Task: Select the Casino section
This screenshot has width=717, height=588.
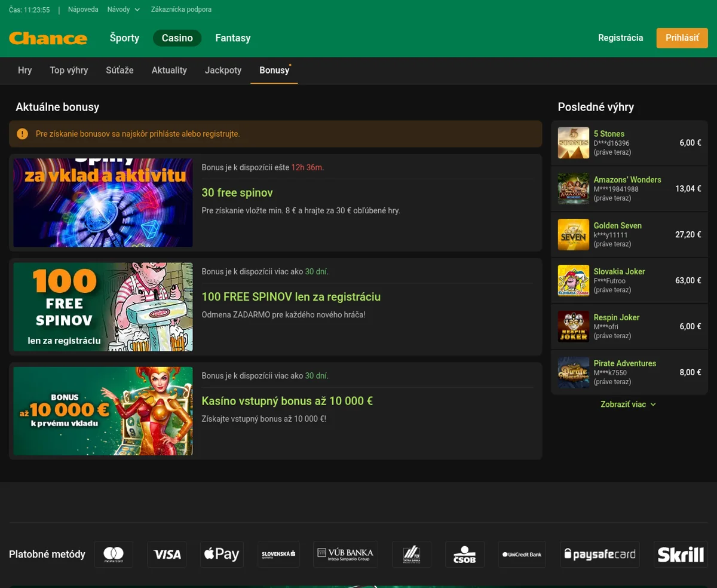Action: [x=177, y=38]
